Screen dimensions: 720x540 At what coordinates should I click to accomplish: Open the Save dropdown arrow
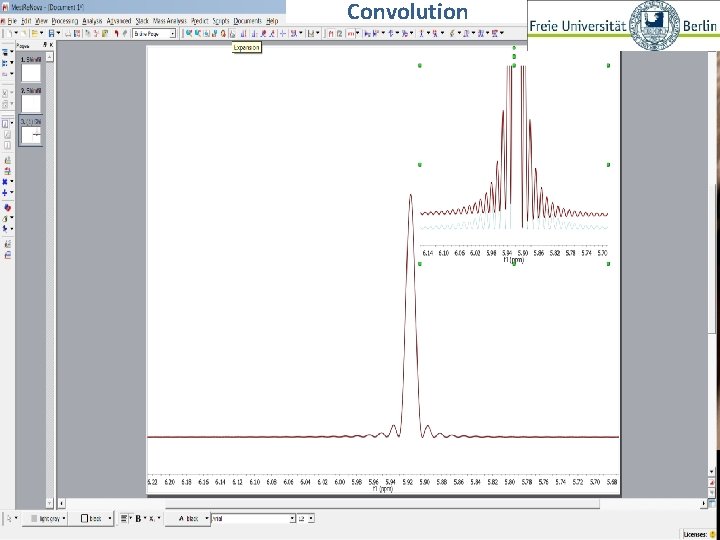[x=58, y=33]
